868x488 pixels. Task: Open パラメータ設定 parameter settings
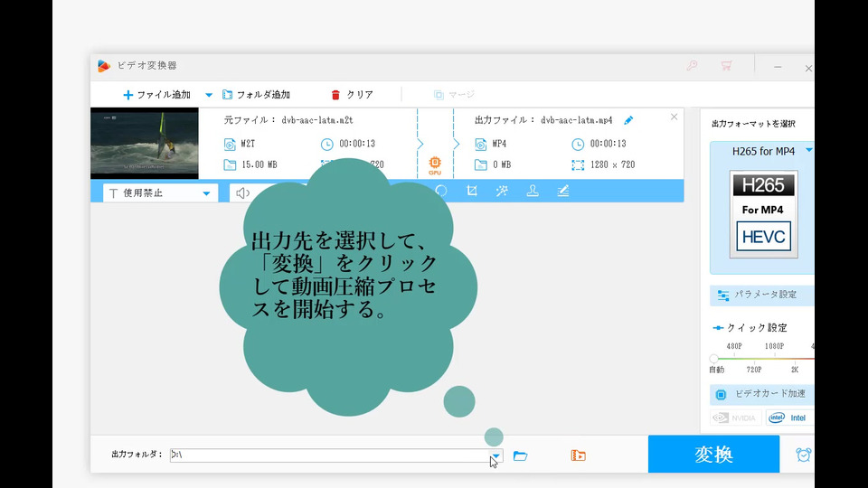pyautogui.click(x=761, y=295)
